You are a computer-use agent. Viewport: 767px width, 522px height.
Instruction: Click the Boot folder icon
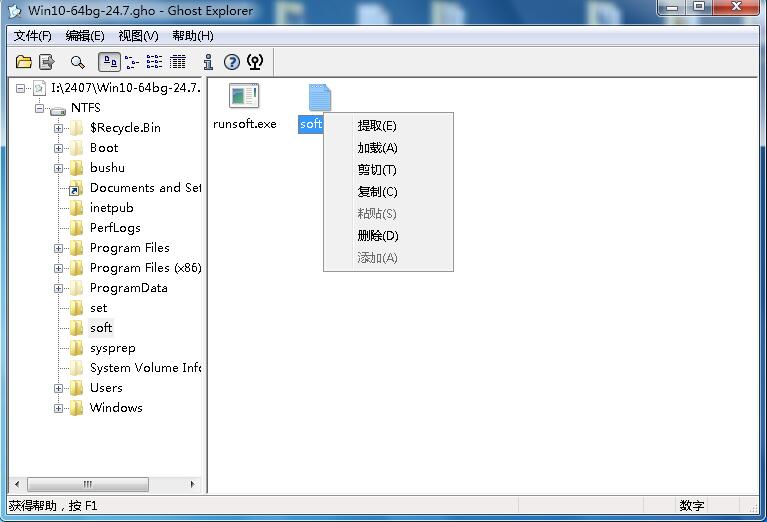click(x=76, y=148)
